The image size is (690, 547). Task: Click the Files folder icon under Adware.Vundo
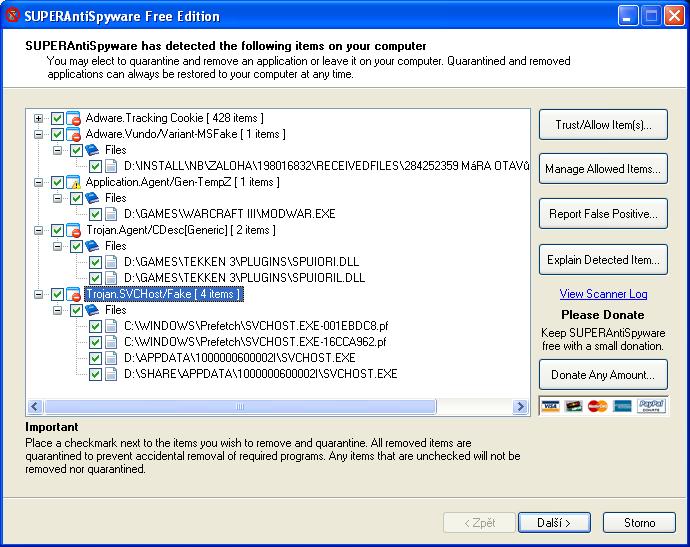pos(92,150)
